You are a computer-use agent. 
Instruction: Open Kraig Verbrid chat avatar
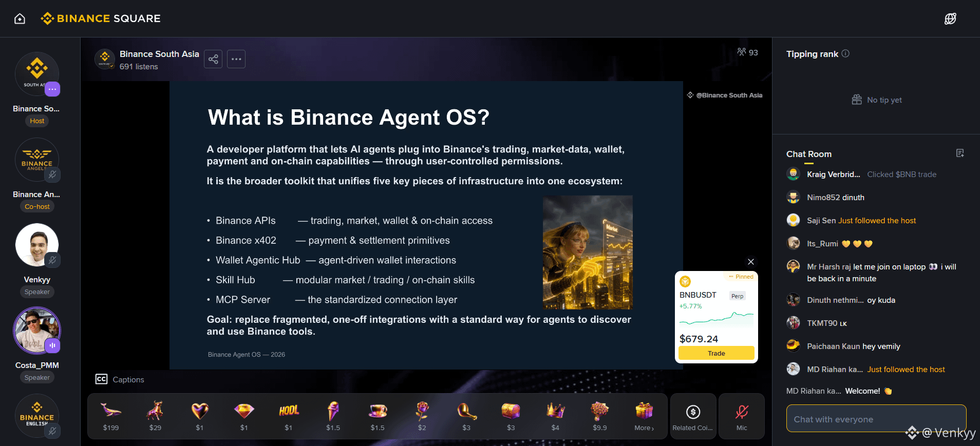pos(793,174)
